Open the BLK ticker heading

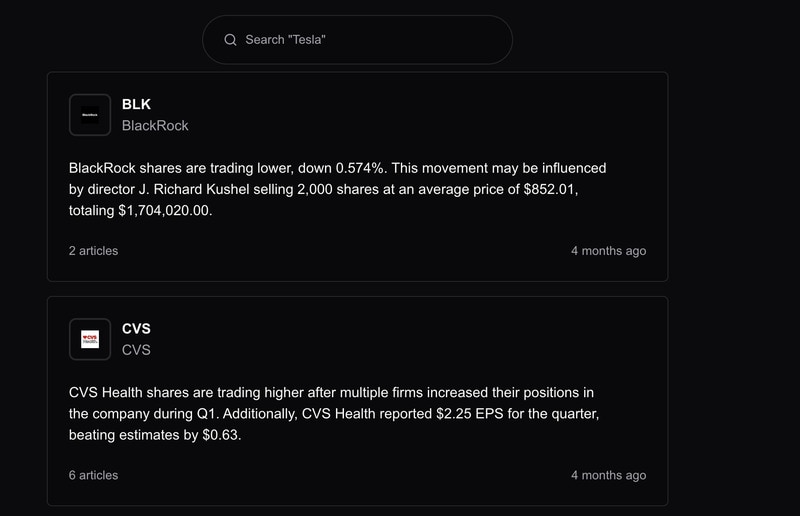click(x=136, y=104)
